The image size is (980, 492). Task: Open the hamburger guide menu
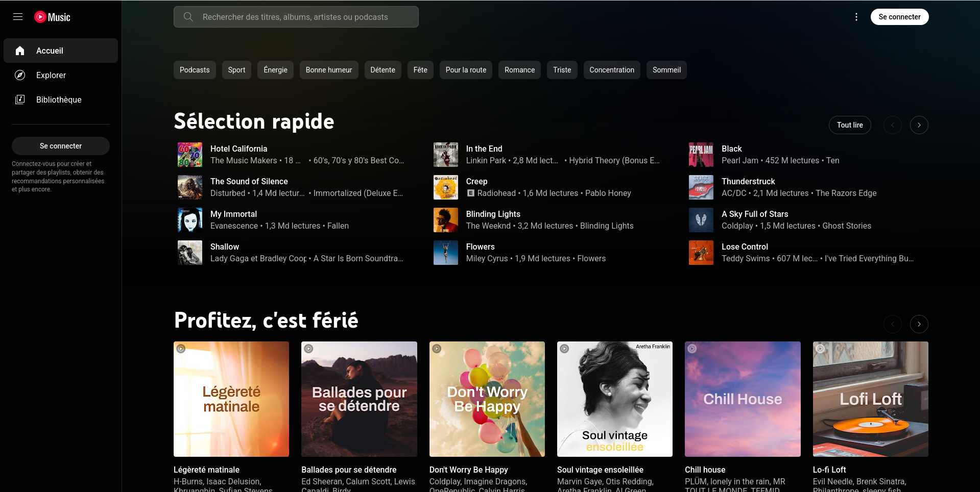click(x=18, y=17)
